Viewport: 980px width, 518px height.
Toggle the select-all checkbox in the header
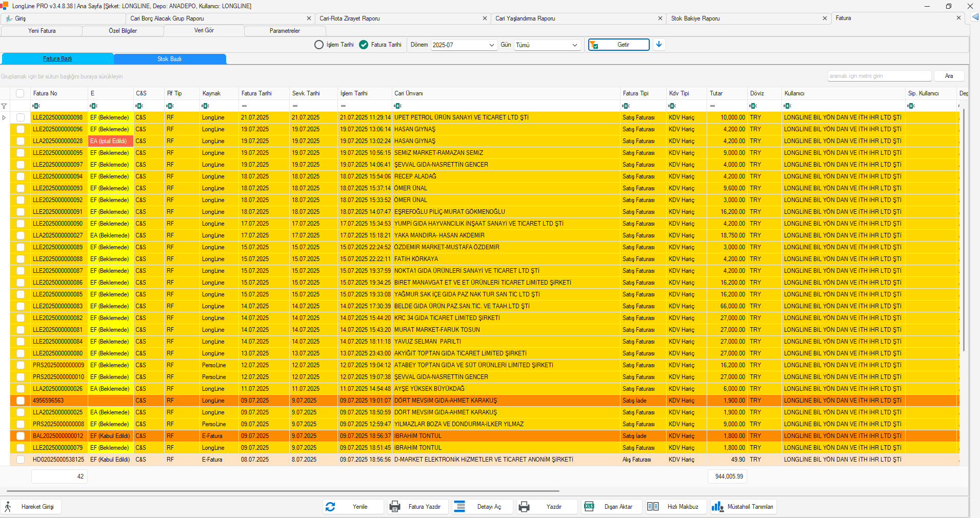pos(20,93)
